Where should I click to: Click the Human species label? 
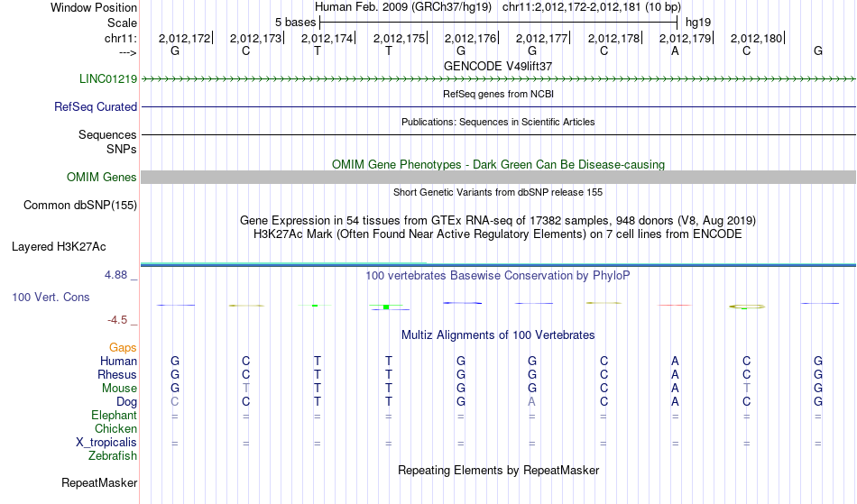point(118,361)
